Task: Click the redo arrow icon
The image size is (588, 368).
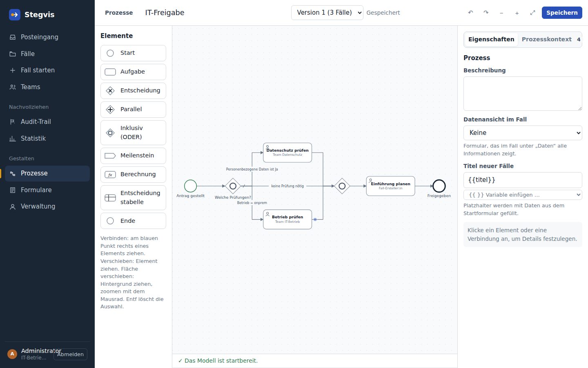Action: tap(486, 13)
